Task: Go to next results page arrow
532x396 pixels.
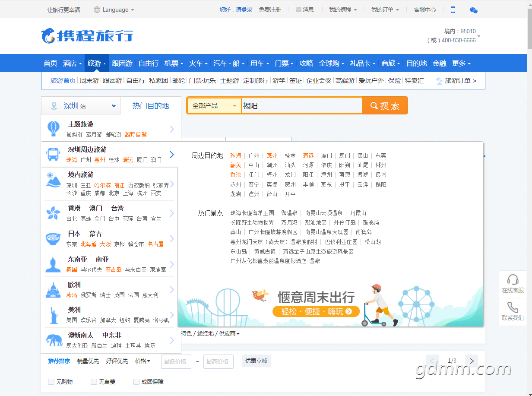Action: pyautogui.click(x=472, y=361)
